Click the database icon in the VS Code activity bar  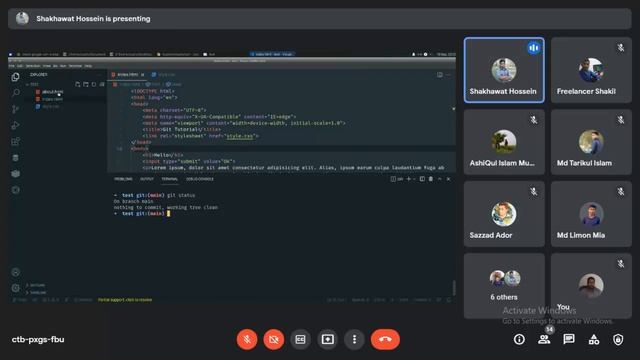pos(16,158)
